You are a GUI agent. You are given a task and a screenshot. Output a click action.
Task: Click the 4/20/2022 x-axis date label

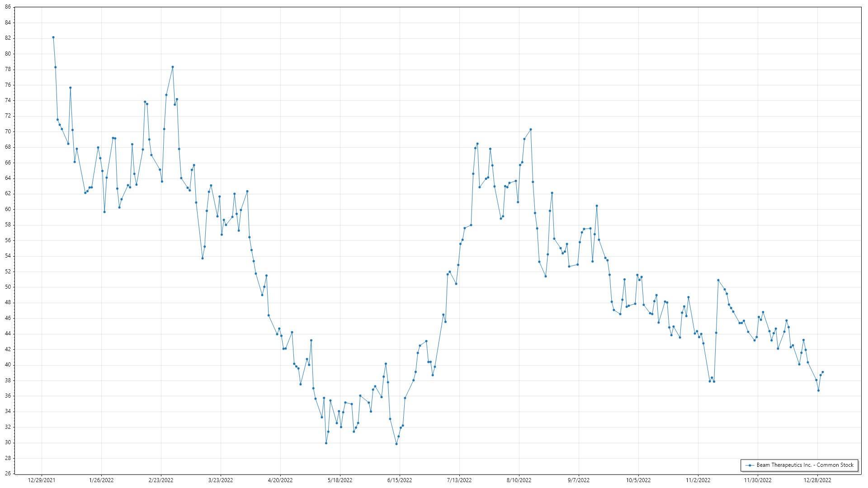pyautogui.click(x=280, y=480)
